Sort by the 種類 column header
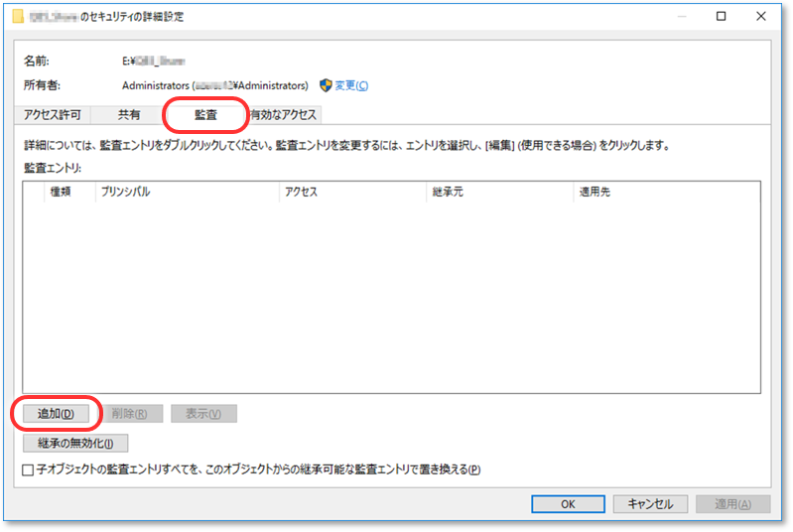The height and width of the screenshot is (532, 793). point(69,192)
